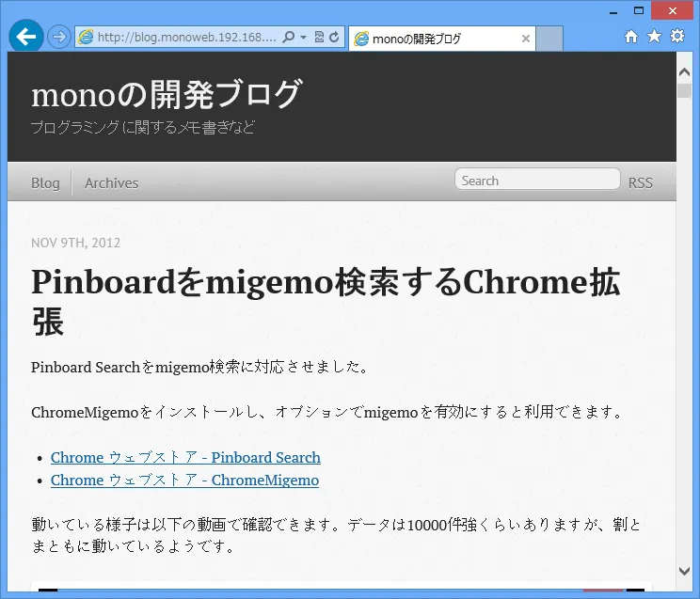Open the RSS feed link

pos(640,182)
